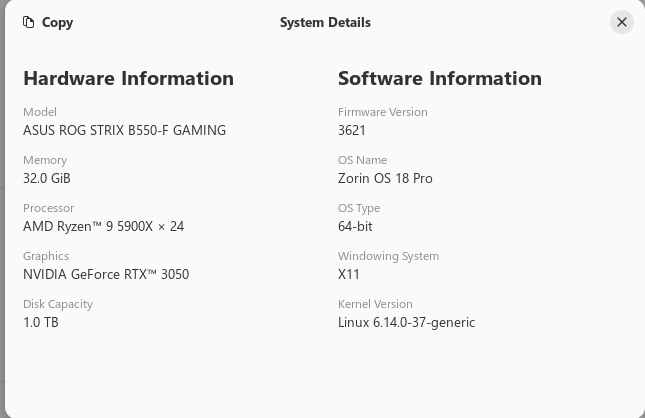Click the System Details title
Image resolution: width=645 pixels, height=418 pixels.
(325, 22)
